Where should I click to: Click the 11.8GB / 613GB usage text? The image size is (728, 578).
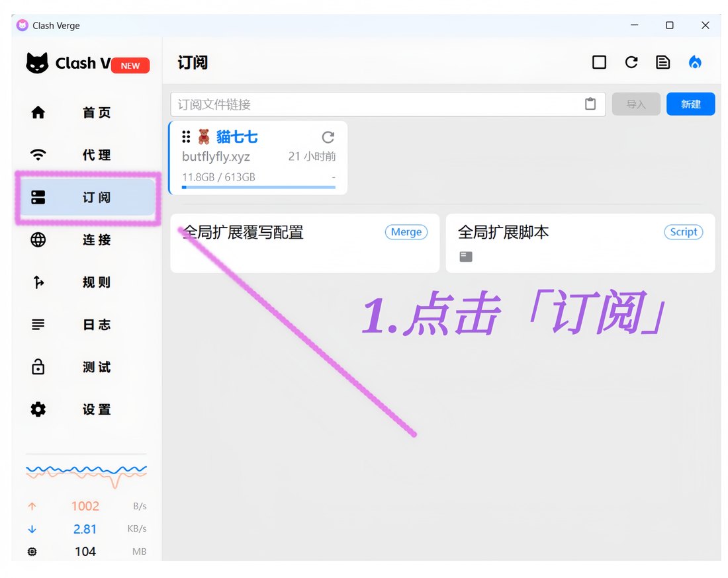click(218, 177)
